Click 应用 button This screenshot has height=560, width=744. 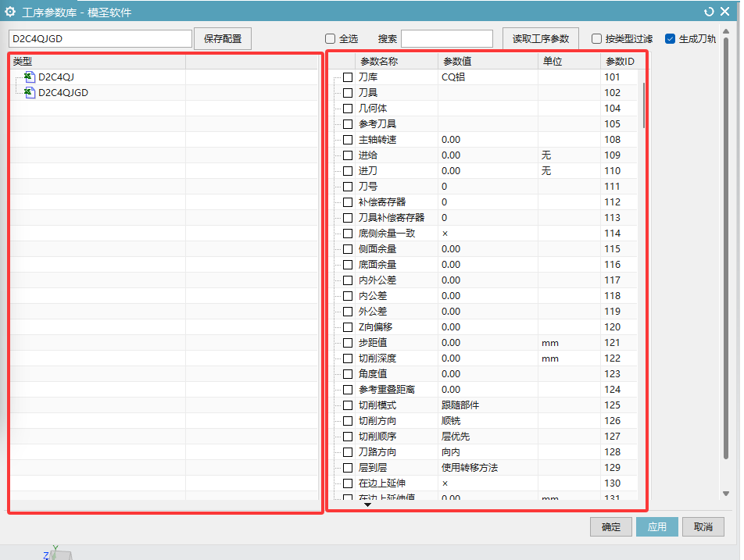tap(656, 527)
